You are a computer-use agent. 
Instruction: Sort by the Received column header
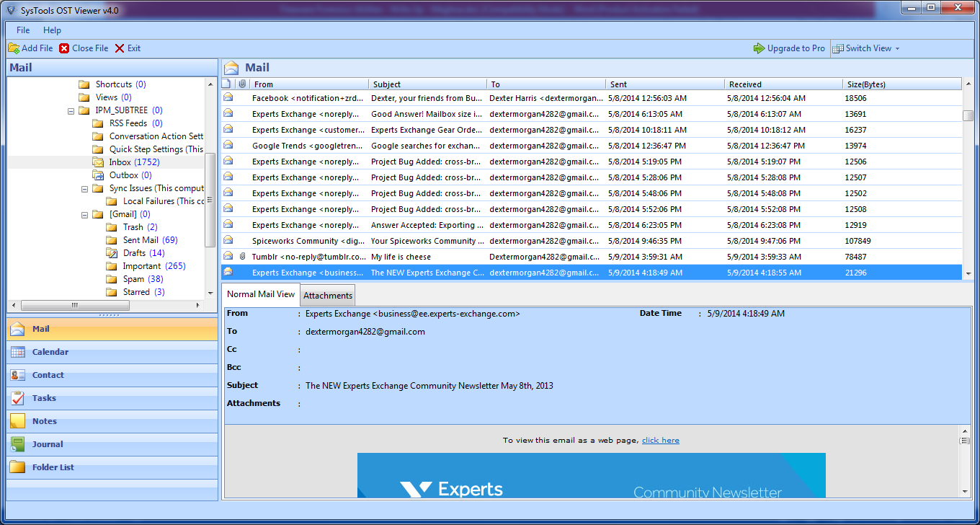(784, 84)
